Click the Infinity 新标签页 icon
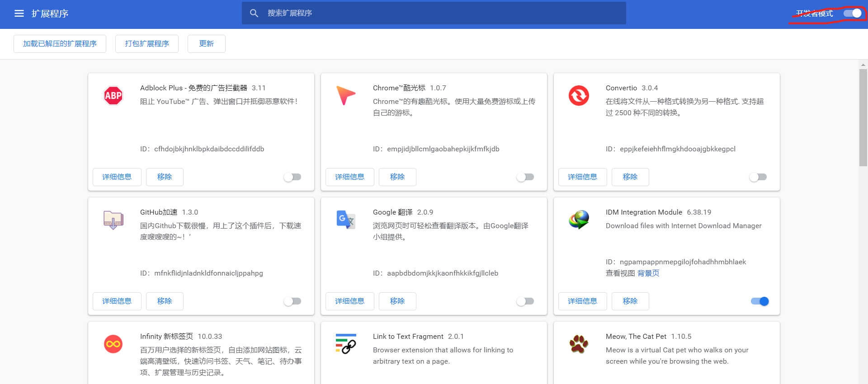 tap(113, 344)
